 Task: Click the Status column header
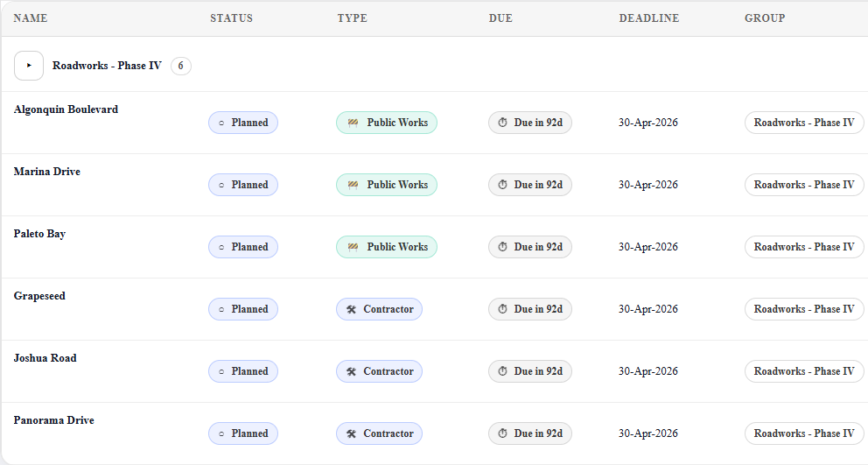pyautogui.click(x=231, y=18)
